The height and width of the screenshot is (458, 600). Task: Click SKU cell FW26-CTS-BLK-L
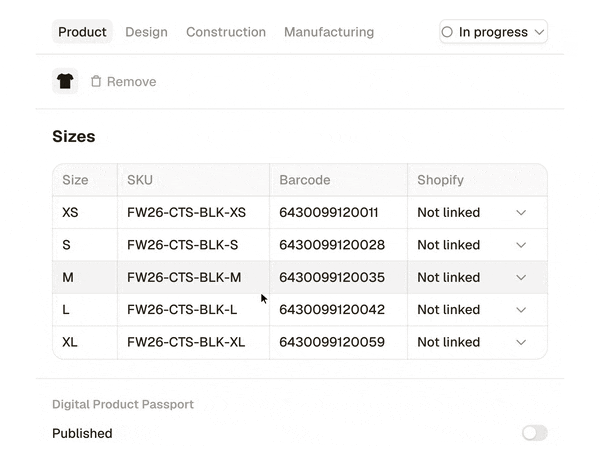[x=194, y=310]
